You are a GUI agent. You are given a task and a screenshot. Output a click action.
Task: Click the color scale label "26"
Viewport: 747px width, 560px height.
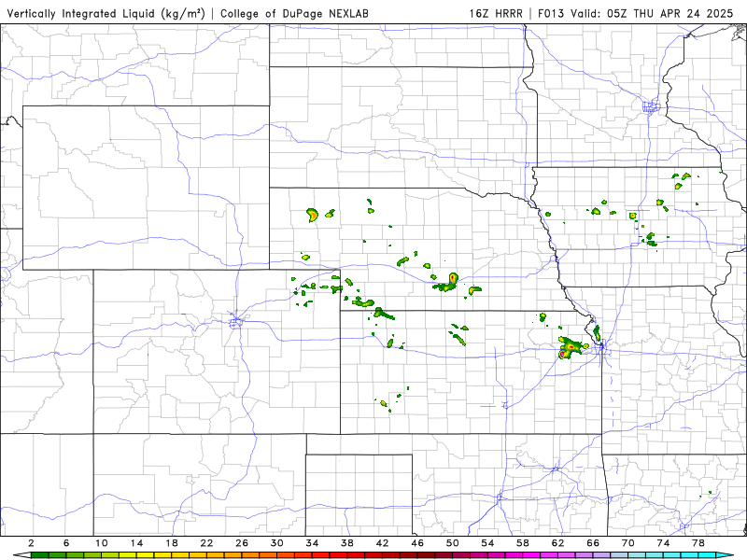[242, 543]
